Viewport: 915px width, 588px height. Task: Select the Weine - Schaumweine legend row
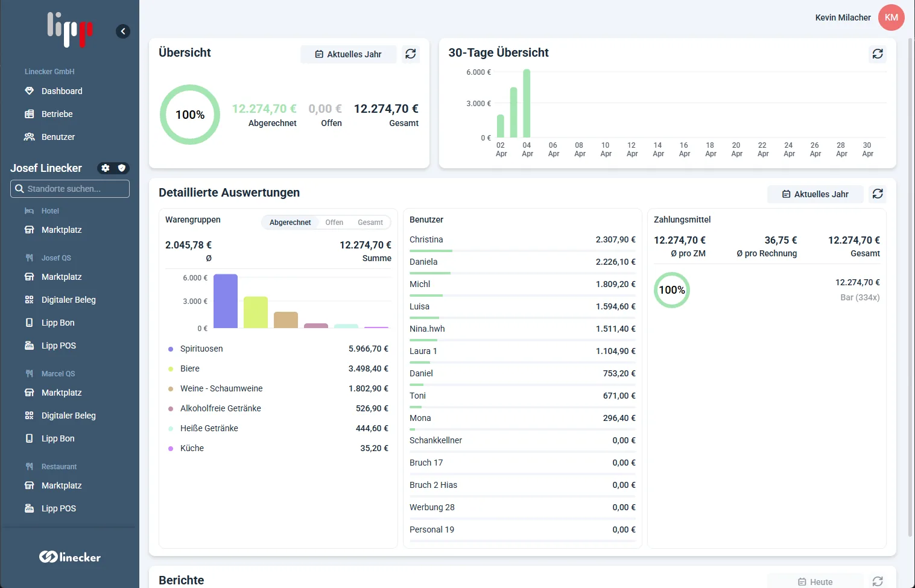(x=278, y=388)
